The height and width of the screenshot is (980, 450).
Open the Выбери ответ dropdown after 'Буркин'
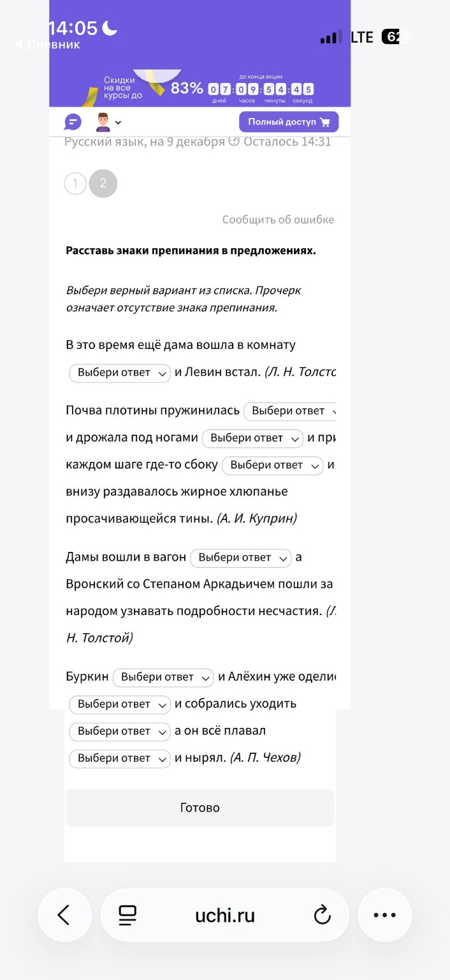163,677
